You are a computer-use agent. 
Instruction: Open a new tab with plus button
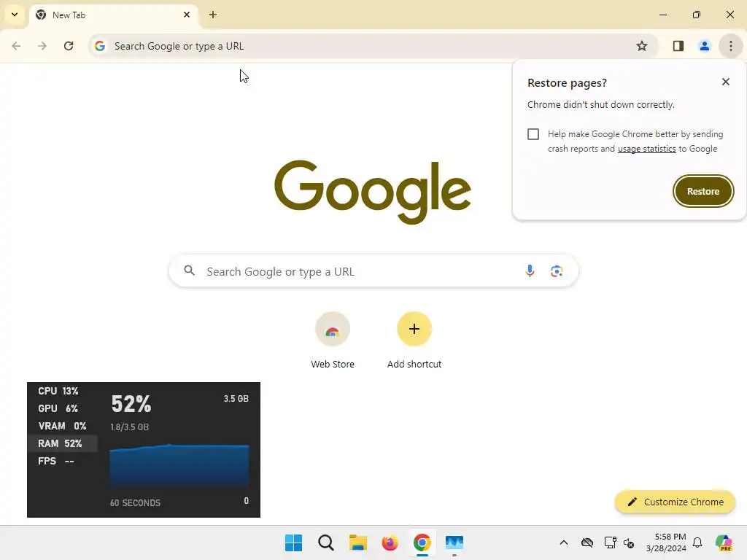pyautogui.click(x=213, y=15)
